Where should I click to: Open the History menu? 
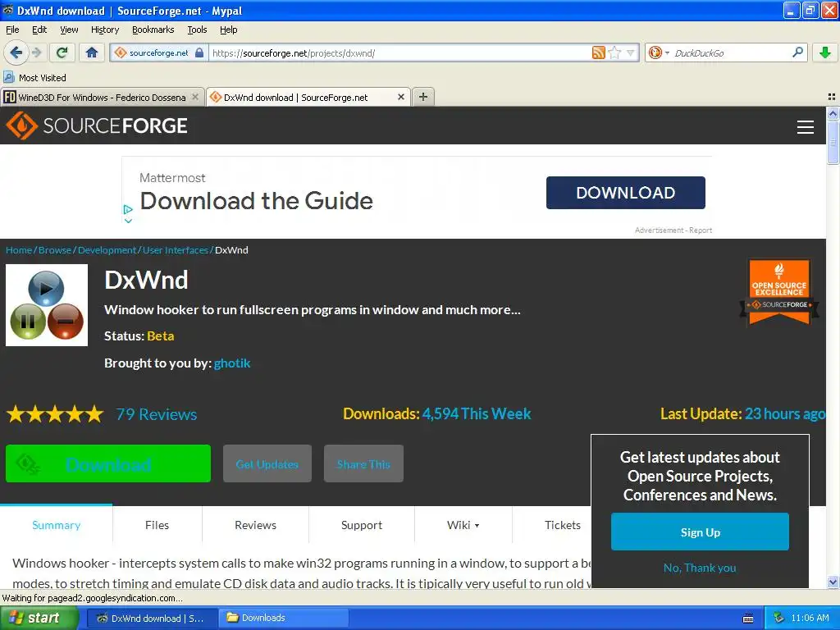click(x=104, y=30)
